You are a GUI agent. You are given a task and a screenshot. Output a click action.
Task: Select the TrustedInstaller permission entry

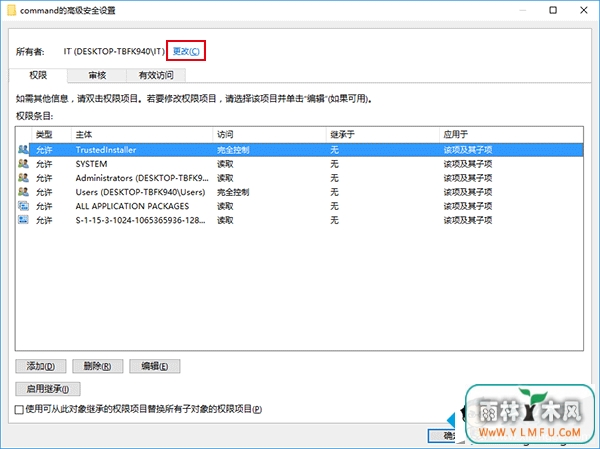point(300,150)
